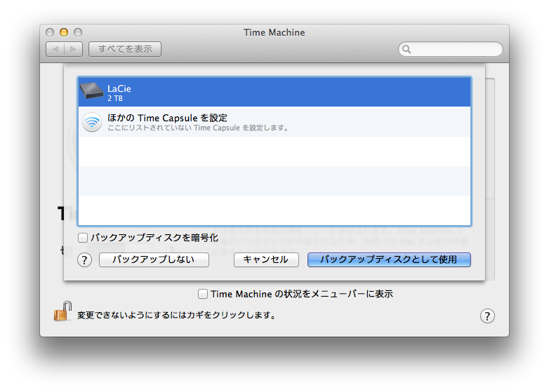549x392 pixels.
Task: Click the Time Capsule Wi-Fi icon
Action: pos(92,122)
